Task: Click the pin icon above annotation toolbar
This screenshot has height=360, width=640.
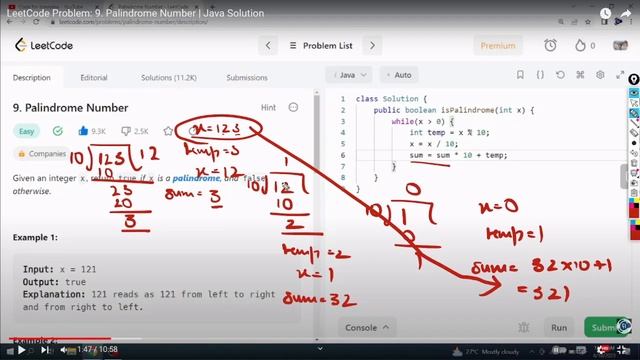Action: pos(633,79)
